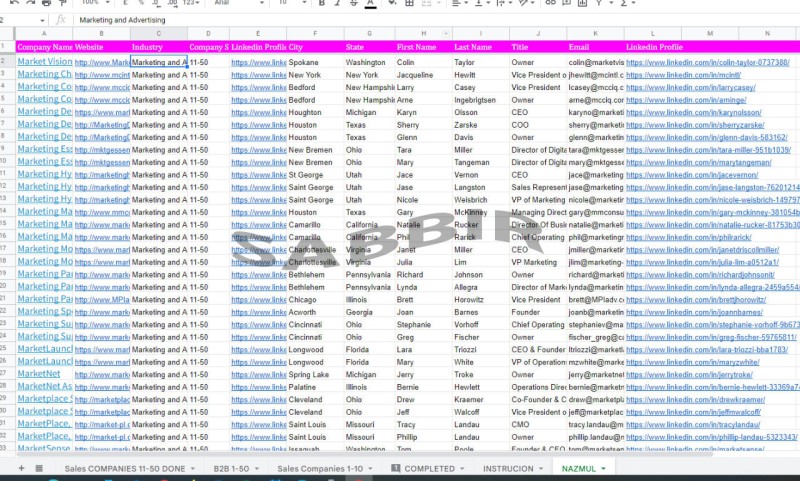Screen dimensions: 800x481
Task: Click the Company Name header cell
Action: 44,47
